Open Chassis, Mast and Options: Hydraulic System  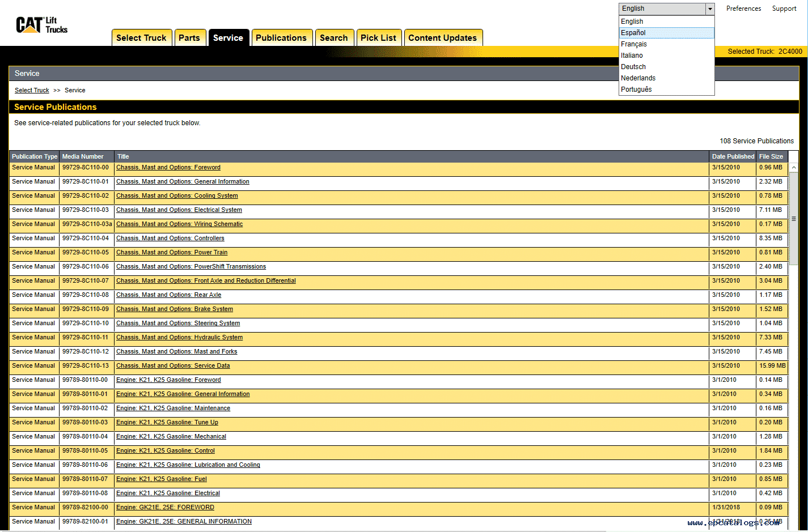tap(179, 338)
